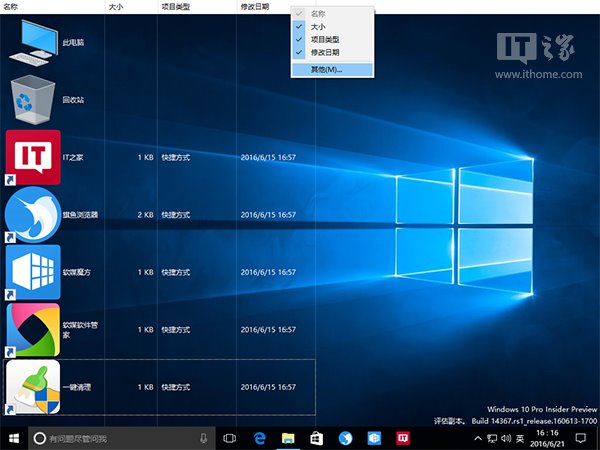Open the IT之家 shortcut icon
The height and width of the screenshot is (450, 600).
(33, 157)
